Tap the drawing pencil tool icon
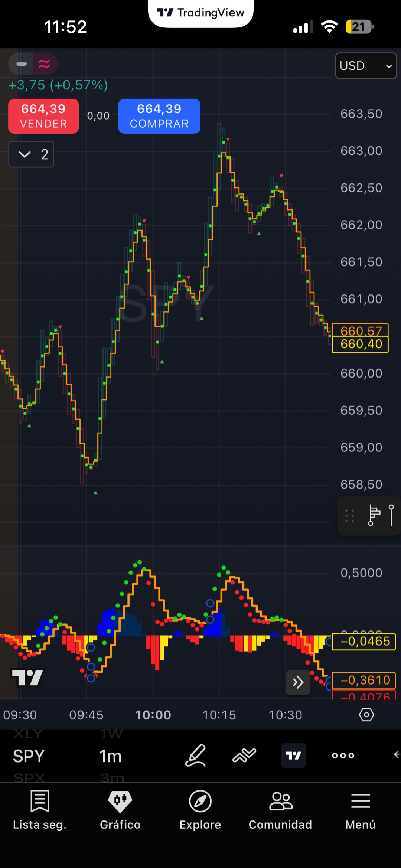Screen dimensions: 401x868 pyautogui.click(x=195, y=755)
